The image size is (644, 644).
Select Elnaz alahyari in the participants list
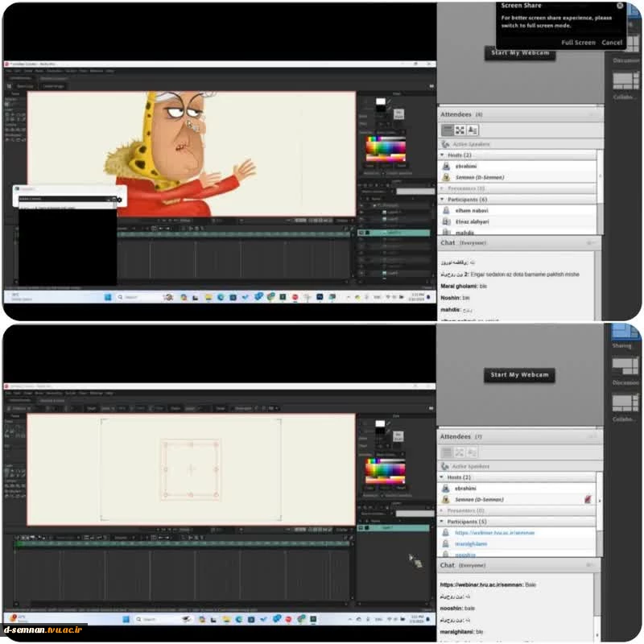pos(473,221)
